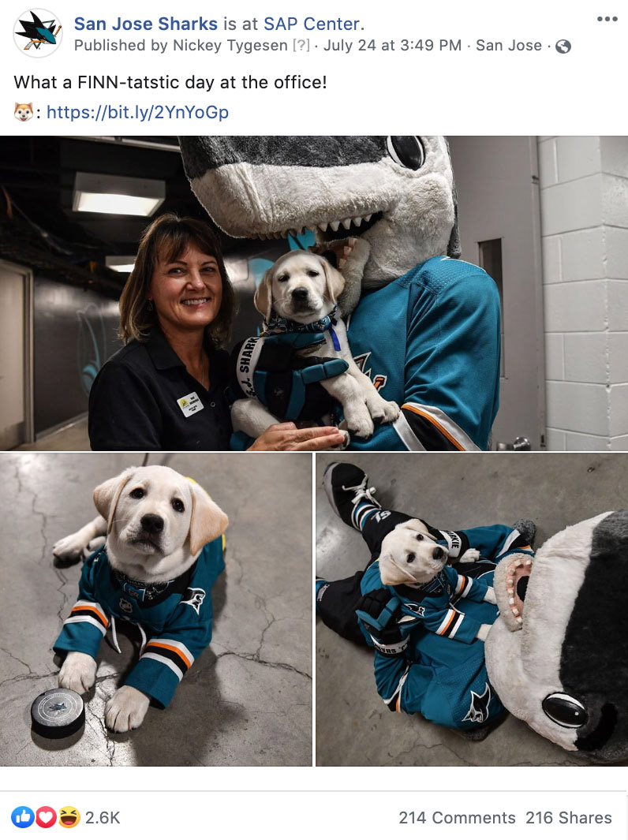This screenshot has width=628, height=840.
Task: Click the Haha laughing reaction icon
Action: 69,817
